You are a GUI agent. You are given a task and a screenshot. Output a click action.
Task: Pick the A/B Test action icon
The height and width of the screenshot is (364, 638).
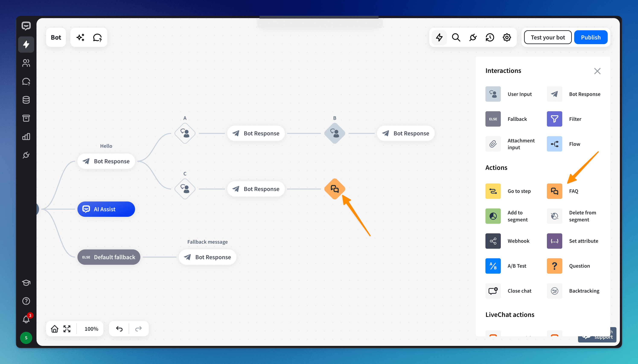[493, 266]
